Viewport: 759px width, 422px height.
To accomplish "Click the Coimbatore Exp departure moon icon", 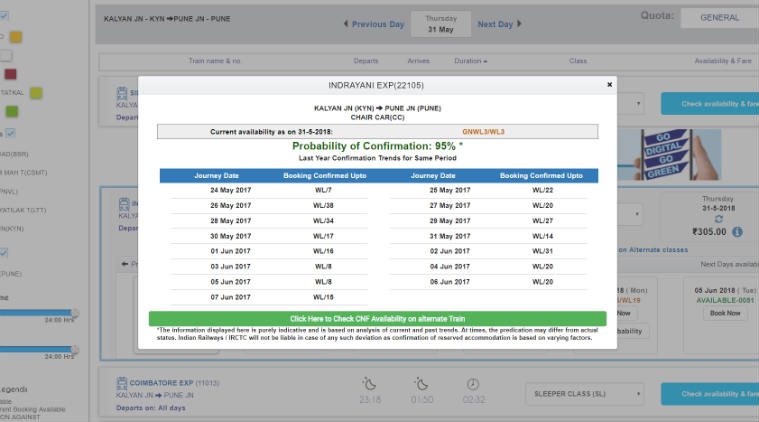I will [369, 384].
